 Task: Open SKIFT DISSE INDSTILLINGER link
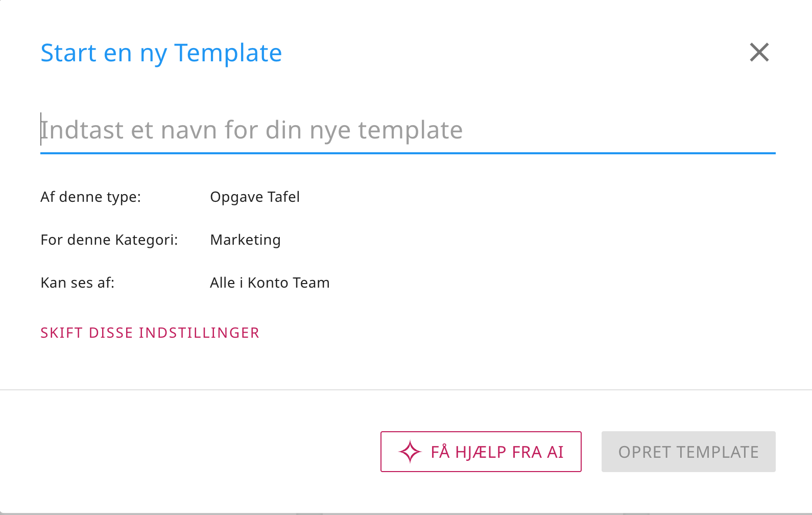click(x=150, y=333)
